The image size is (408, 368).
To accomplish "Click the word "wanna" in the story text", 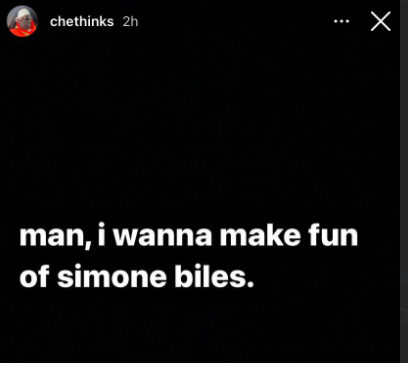I will 163,236.
